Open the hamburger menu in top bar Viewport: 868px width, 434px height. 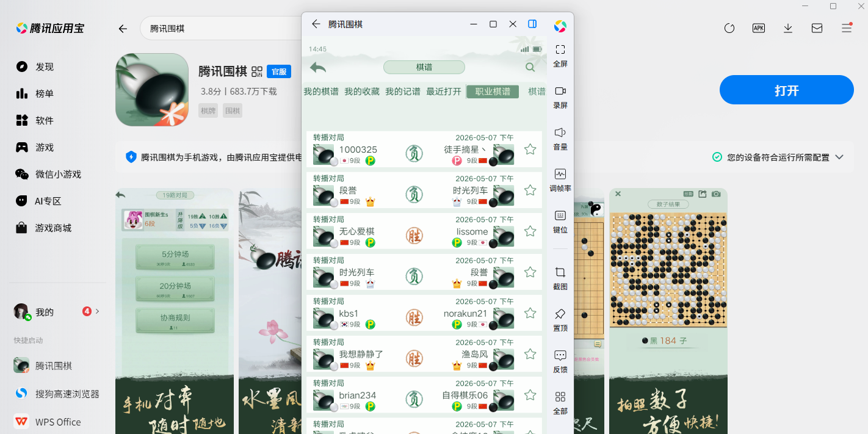(x=846, y=28)
